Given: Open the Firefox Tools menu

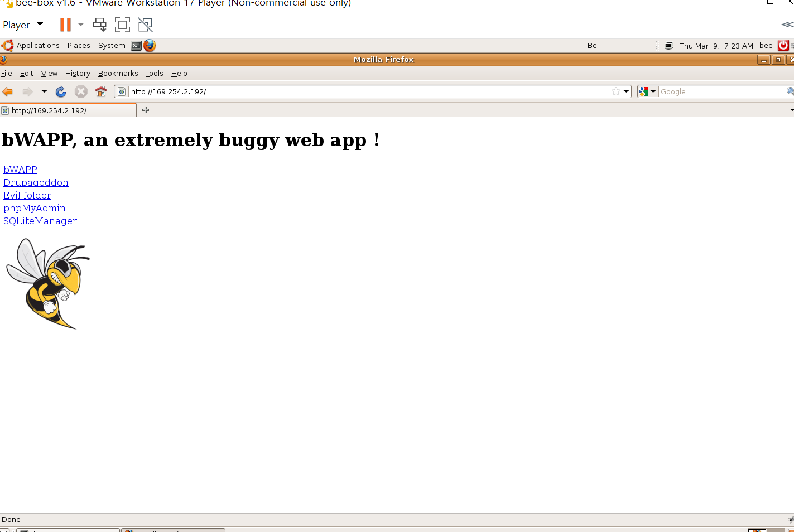Looking at the screenshot, I should pos(155,73).
